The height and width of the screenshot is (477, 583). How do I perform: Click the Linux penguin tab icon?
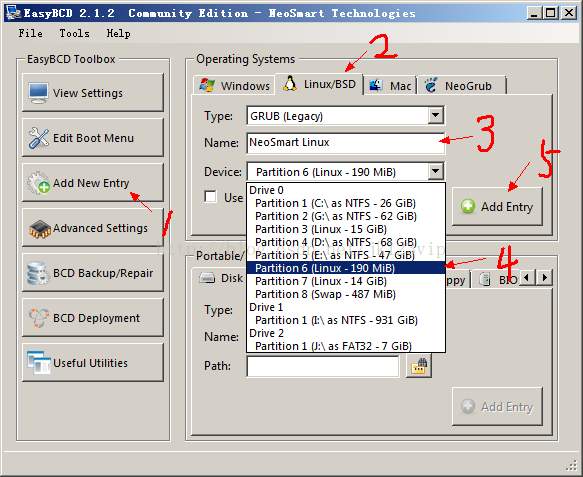(290, 84)
